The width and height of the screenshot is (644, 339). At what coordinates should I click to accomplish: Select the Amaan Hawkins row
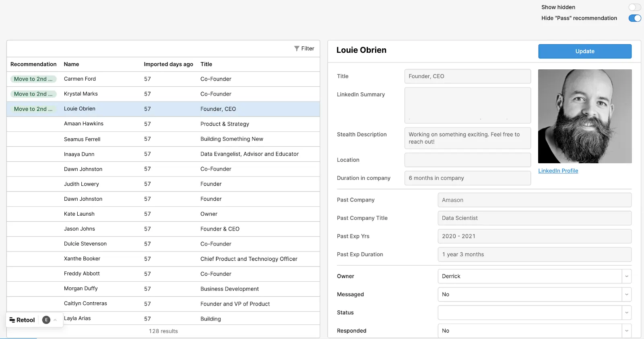point(163,124)
